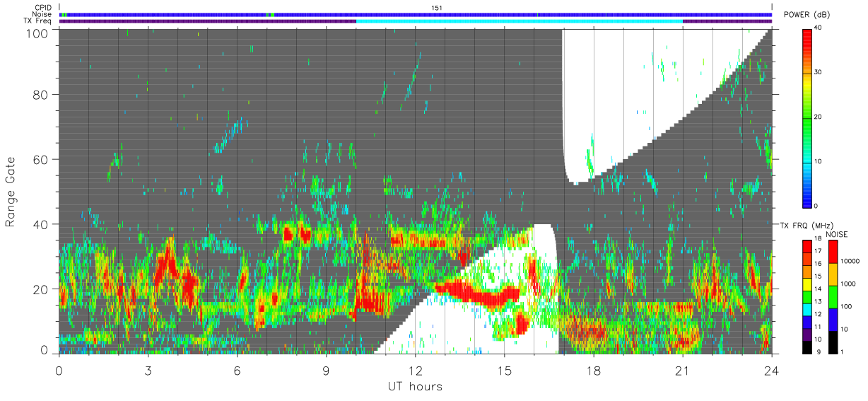Image resolution: width=868 pixels, height=401 pixels.
Task: Click the CPID value 151
Action: click(x=437, y=8)
